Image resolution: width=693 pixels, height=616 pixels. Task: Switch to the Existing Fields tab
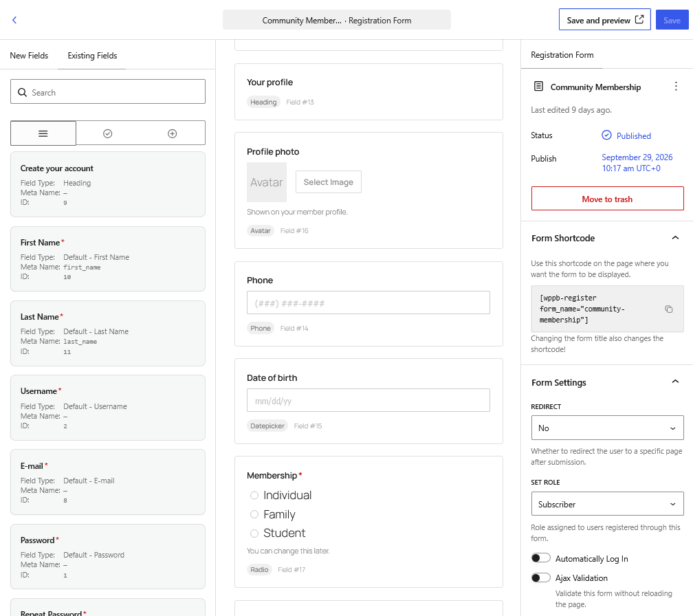(92, 56)
